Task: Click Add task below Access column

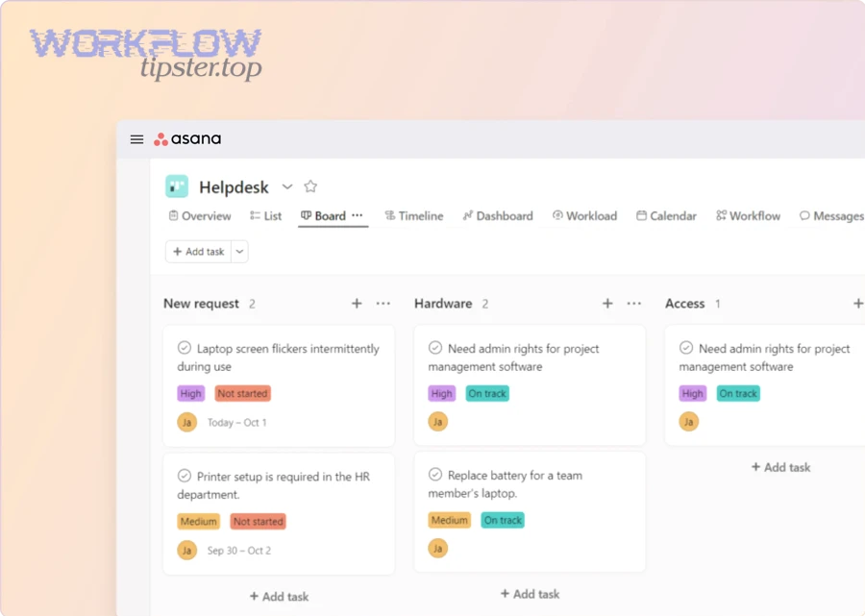Action: pyautogui.click(x=781, y=467)
